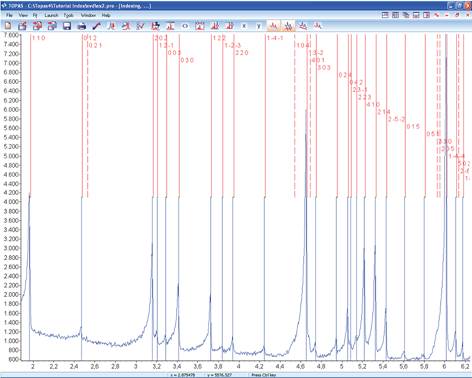Click y-axis value 600
This screenshot has height=378, width=472.
coord(13,359)
